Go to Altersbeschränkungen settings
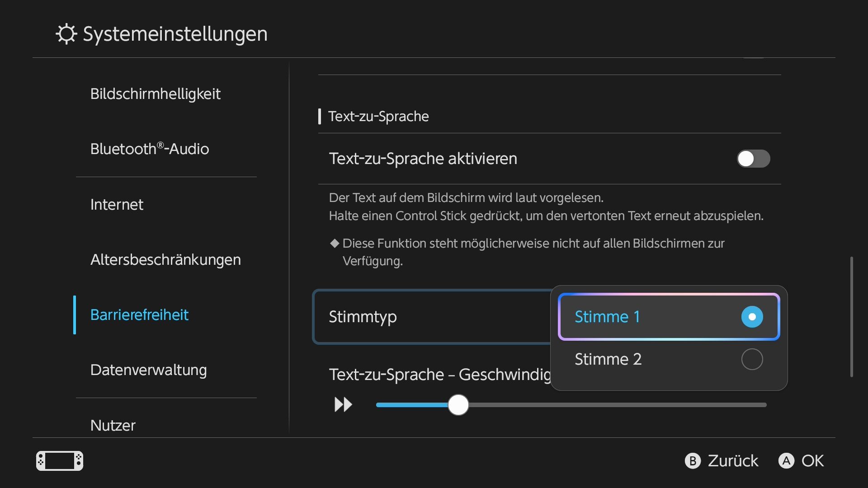The height and width of the screenshot is (488, 868). (x=165, y=260)
